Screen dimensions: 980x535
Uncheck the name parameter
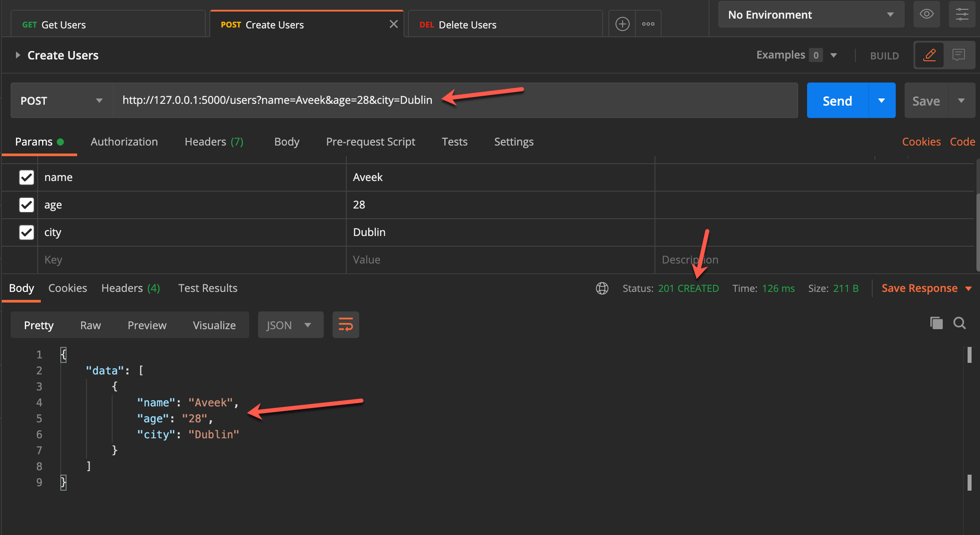[x=26, y=177]
